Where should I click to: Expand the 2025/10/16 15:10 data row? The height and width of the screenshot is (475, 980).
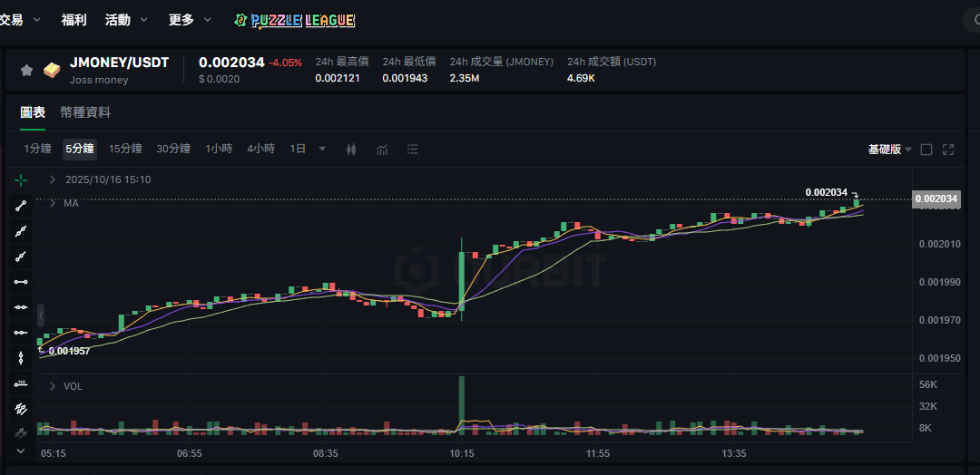pyautogui.click(x=54, y=179)
